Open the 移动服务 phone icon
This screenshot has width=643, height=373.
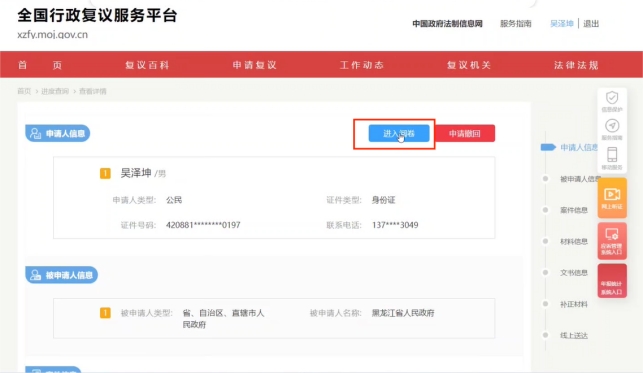point(612,158)
